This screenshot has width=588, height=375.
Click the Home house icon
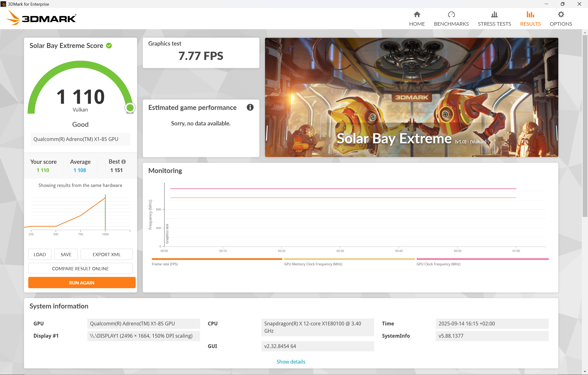417,15
